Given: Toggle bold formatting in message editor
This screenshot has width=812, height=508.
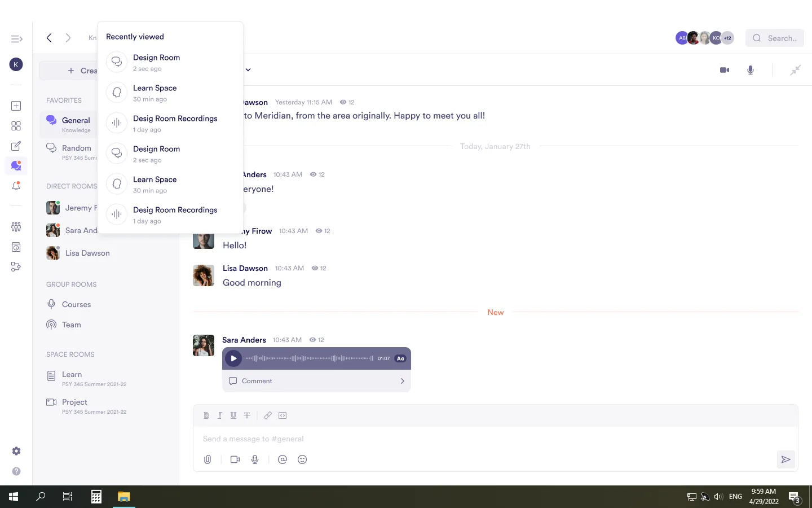Looking at the screenshot, I should pos(206,415).
